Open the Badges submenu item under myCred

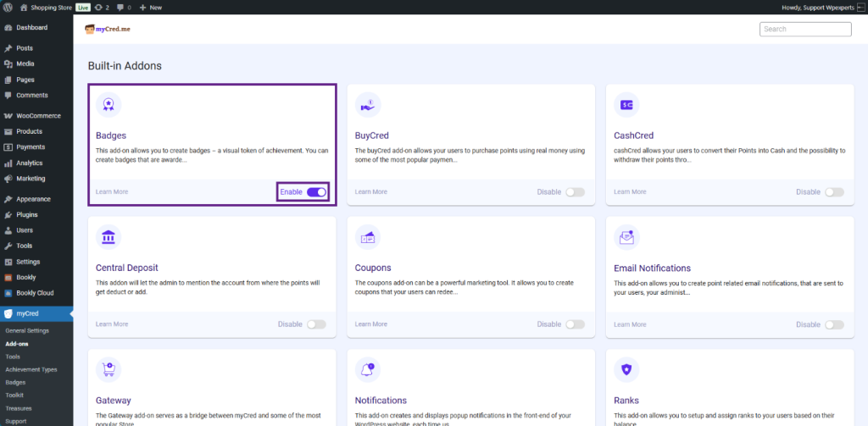(15, 382)
